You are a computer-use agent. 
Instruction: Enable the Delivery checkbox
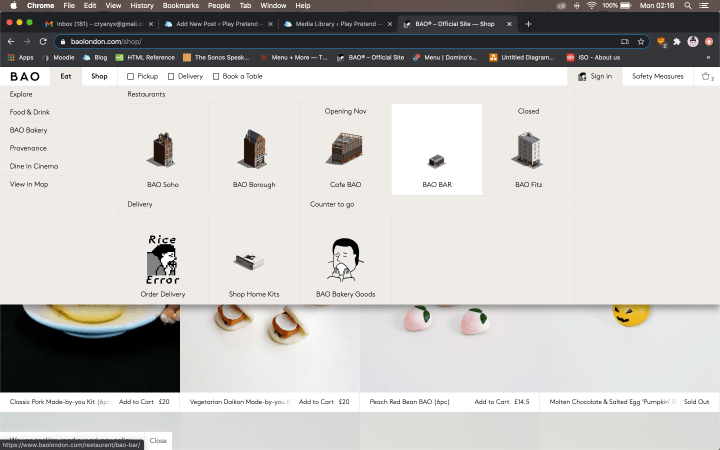(171, 76)
